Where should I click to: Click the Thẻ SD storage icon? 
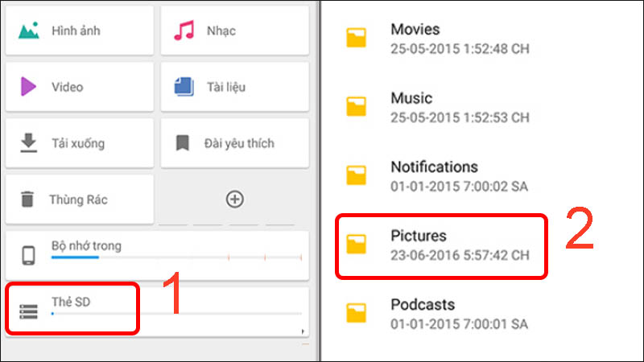tap(28, 311)
